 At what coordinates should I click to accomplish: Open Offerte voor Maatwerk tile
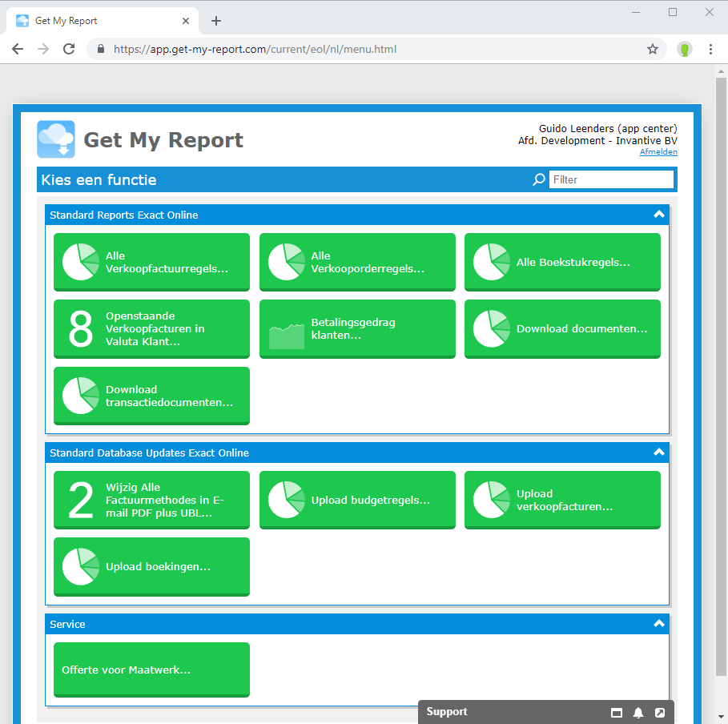(x=152, y=670)
